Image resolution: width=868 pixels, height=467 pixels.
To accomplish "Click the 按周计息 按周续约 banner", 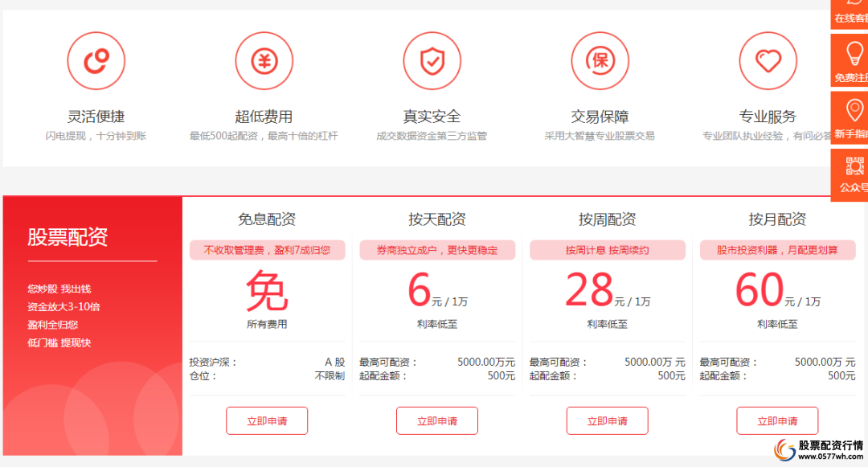I will coord(608,250).
